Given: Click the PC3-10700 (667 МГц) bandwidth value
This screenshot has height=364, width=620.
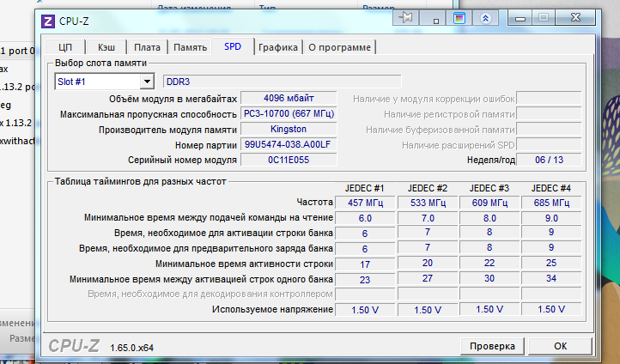Looking at the screenshot, I should [289, 114].
